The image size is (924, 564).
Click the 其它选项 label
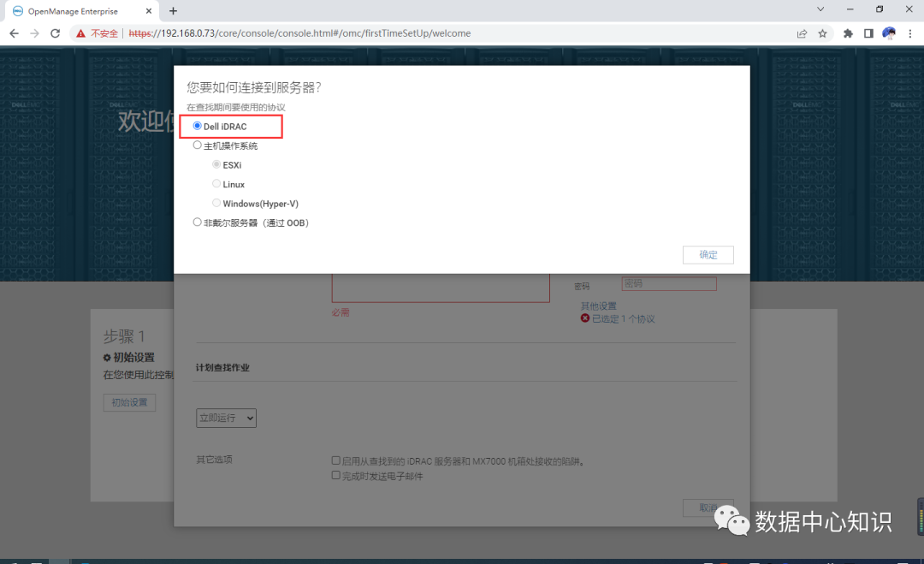pos(215,460)
